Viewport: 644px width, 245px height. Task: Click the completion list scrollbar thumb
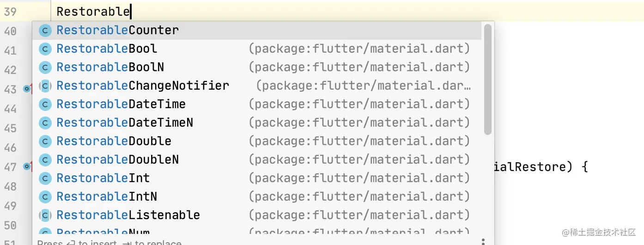(487, 80)
